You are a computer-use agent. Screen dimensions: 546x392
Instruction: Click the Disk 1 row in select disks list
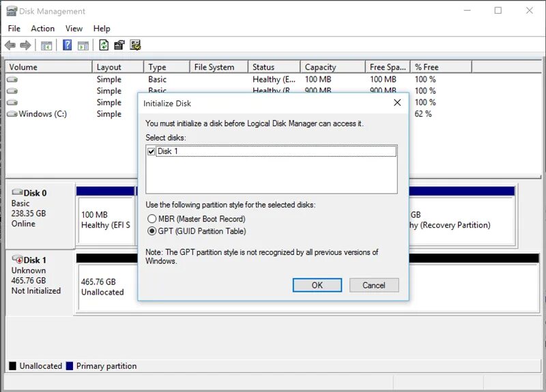[272, 151]
